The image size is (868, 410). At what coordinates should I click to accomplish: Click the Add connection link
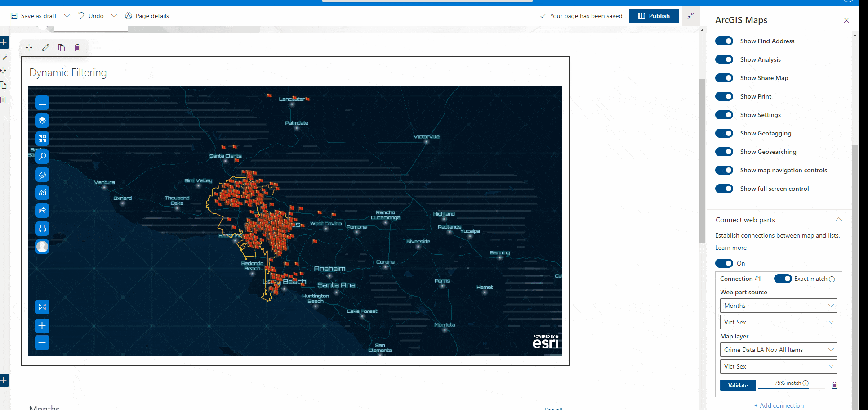[779, 405]
